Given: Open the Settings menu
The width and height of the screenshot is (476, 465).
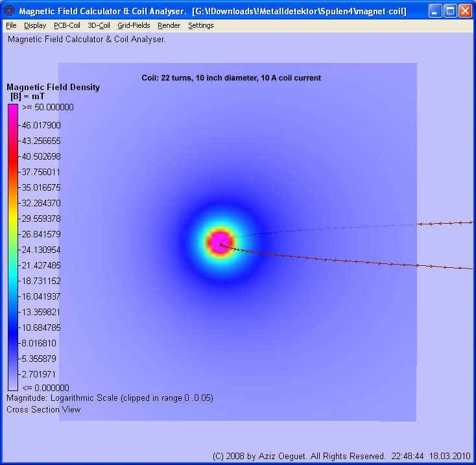Looking at the screenshot, I should 200,25.
